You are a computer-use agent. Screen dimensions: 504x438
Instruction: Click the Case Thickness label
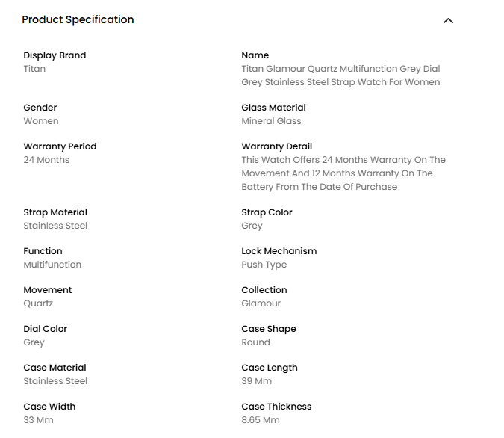point(276,407)
